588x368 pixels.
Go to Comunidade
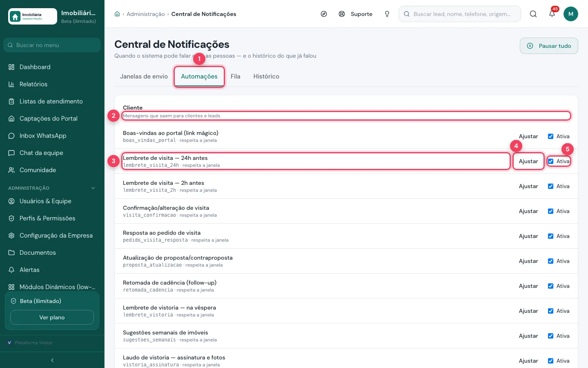pyautogui.click(x=52, y=170)
